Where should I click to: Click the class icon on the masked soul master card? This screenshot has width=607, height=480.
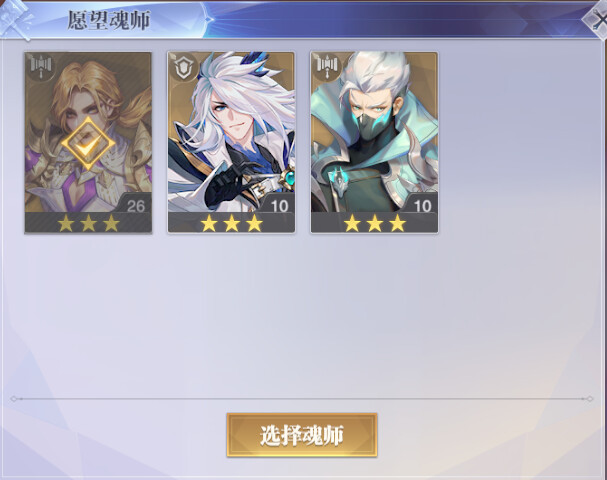tap(328, 67)
